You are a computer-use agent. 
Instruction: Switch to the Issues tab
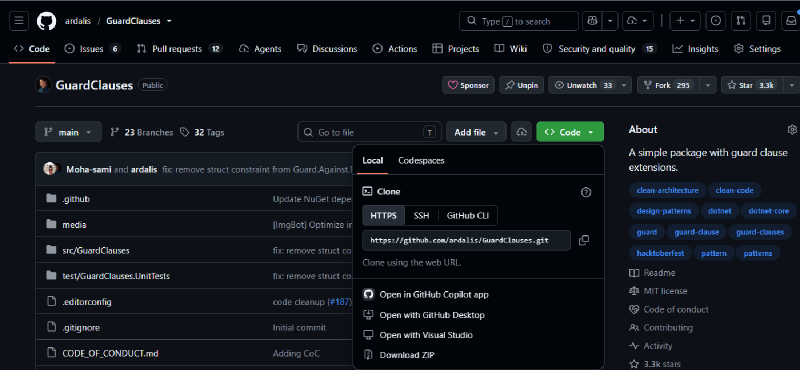tap(92, 49)
